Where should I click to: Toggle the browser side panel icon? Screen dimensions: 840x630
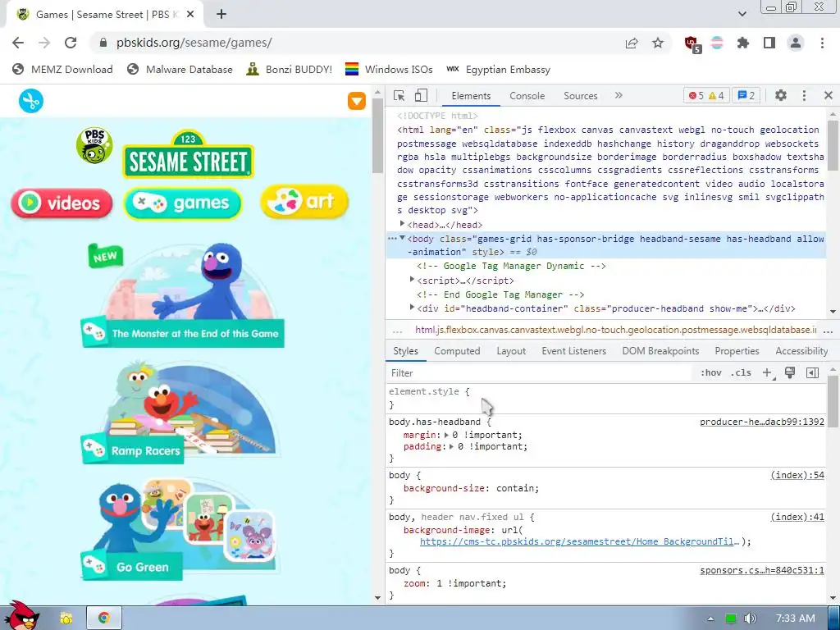[769, 43]
